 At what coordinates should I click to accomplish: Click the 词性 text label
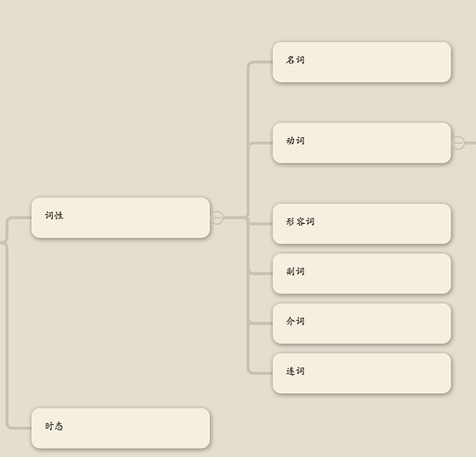(x=54, y=216)
